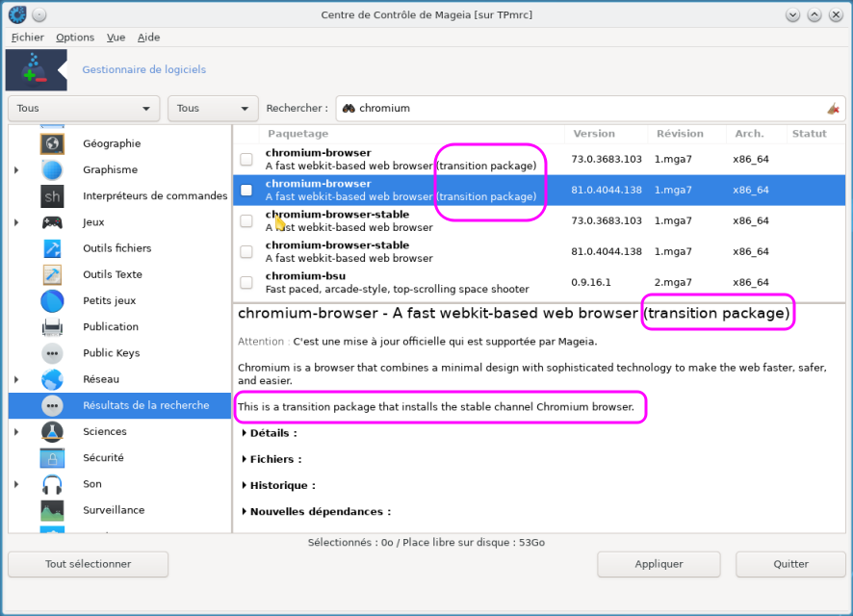Screen dimensions: 853x616
Task: Click the Sciences flask icon
Action: (x=52, y=432)
